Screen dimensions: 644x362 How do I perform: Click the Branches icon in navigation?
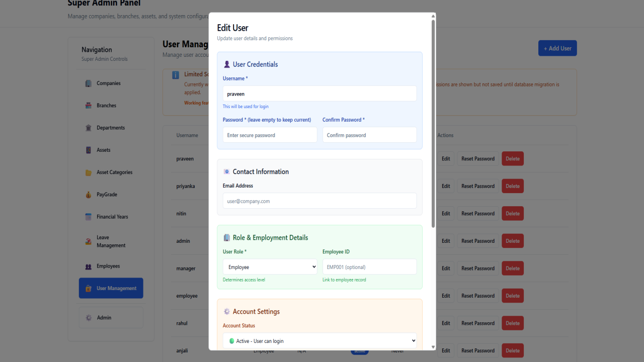[x=89, y=106]
